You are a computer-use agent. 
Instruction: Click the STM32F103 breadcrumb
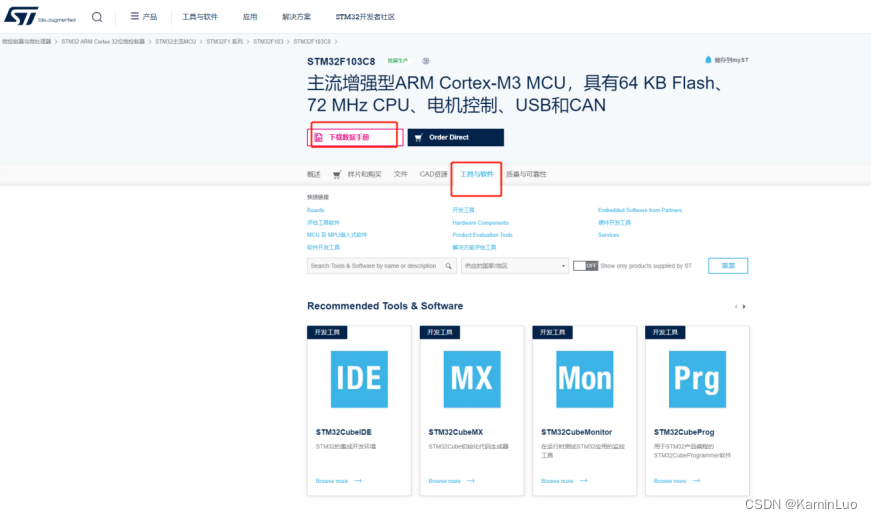[268, 42]
